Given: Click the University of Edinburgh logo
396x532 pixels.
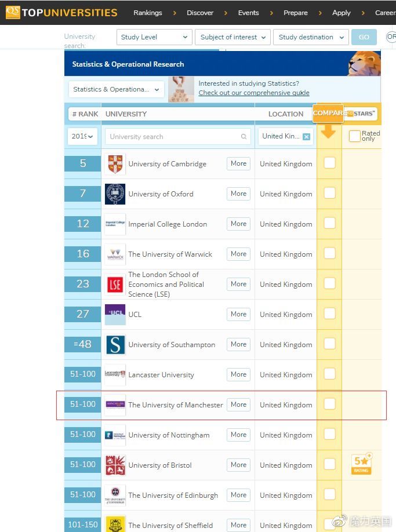Looking at the screenshot, I should coord(115,495).
